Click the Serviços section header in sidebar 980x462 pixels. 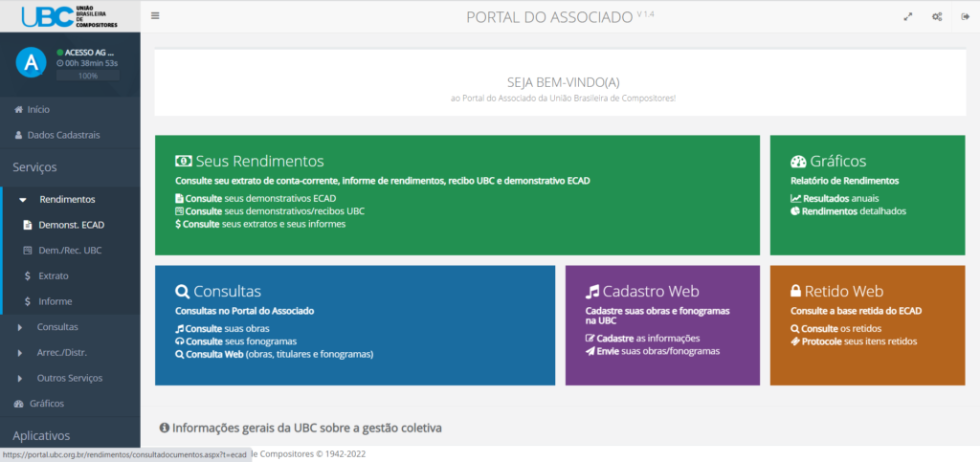click(34, 167)
